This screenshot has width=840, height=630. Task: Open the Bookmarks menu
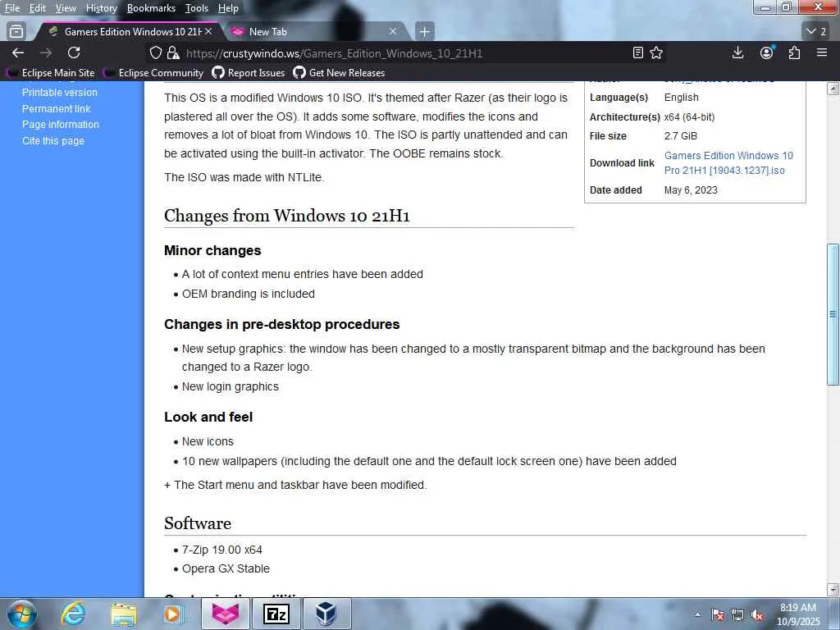(151, 8)
